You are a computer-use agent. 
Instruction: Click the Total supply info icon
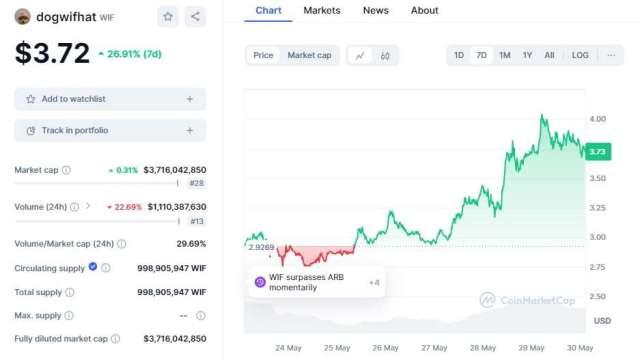pos(70,292)
